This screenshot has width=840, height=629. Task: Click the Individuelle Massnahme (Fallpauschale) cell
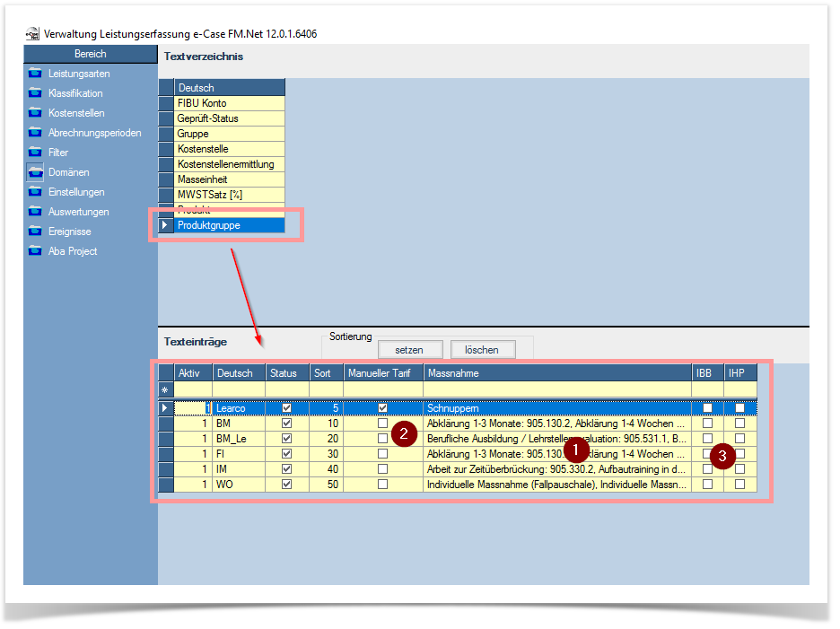pos(557,485)
